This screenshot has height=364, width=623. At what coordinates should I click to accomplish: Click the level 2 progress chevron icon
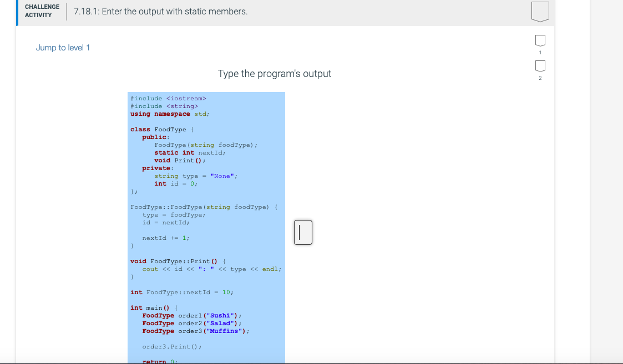click(540, 66)
